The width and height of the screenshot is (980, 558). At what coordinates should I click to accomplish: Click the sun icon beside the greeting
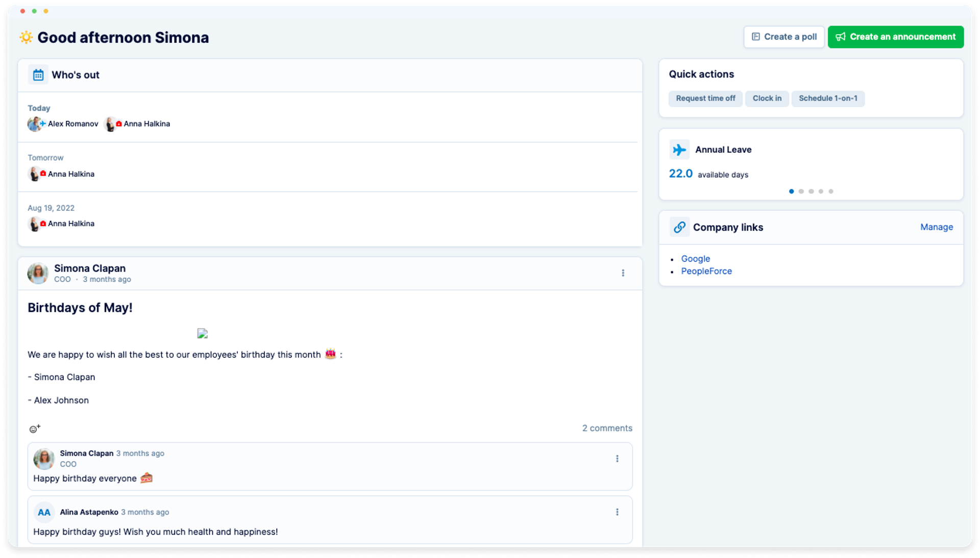point(26,37)
